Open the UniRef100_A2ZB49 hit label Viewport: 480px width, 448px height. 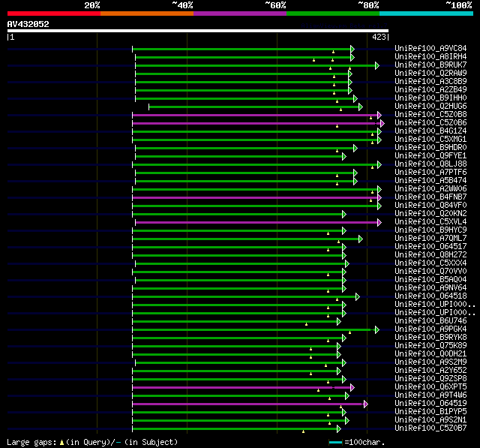point(430,90)
